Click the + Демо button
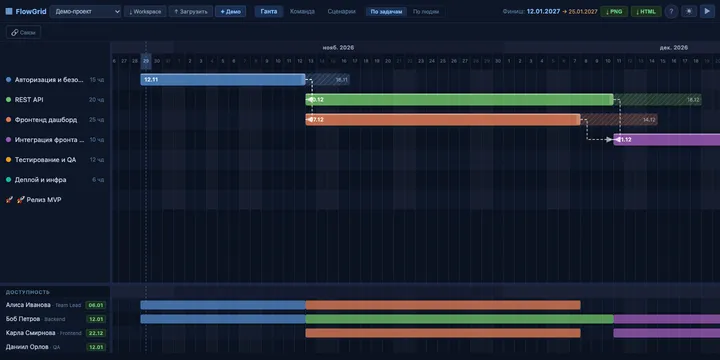The width and height of the screenshot is (720, 360). click(231, 11)
